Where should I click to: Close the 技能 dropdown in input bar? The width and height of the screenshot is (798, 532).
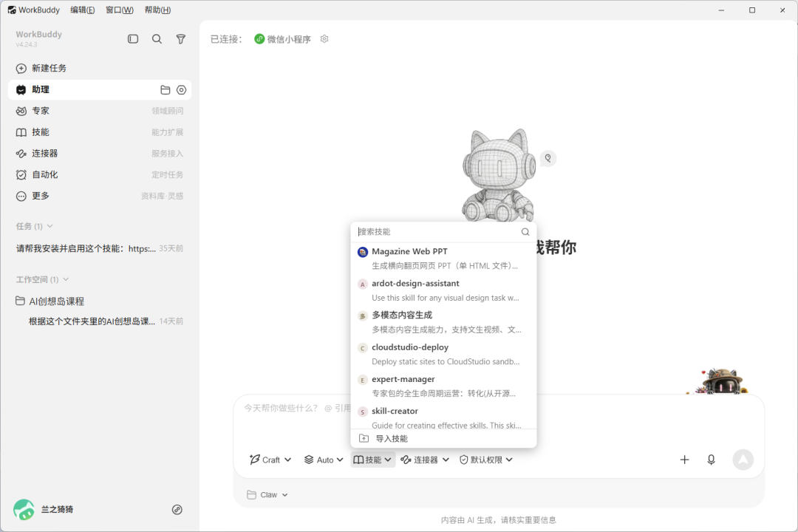coord(373,460)
